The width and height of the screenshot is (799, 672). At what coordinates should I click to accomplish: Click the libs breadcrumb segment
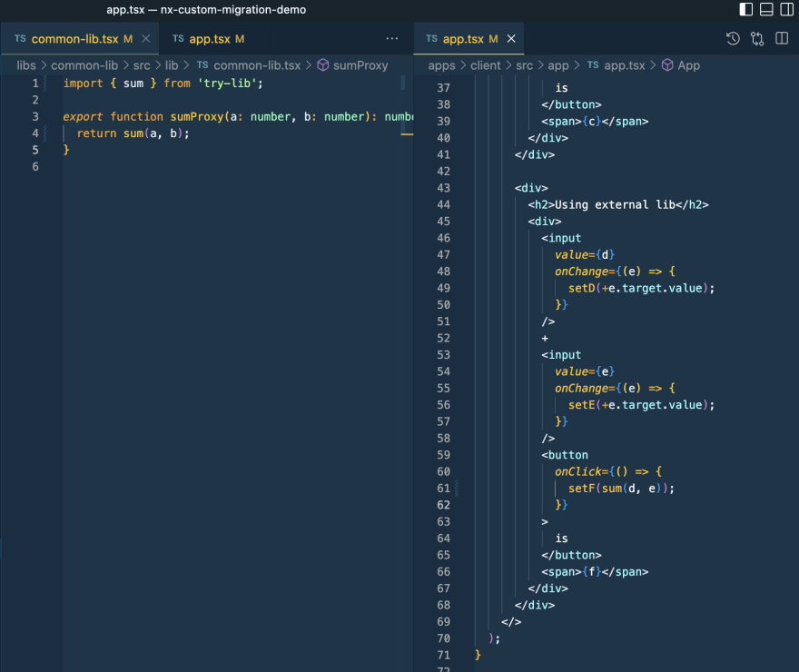[26, 65]
